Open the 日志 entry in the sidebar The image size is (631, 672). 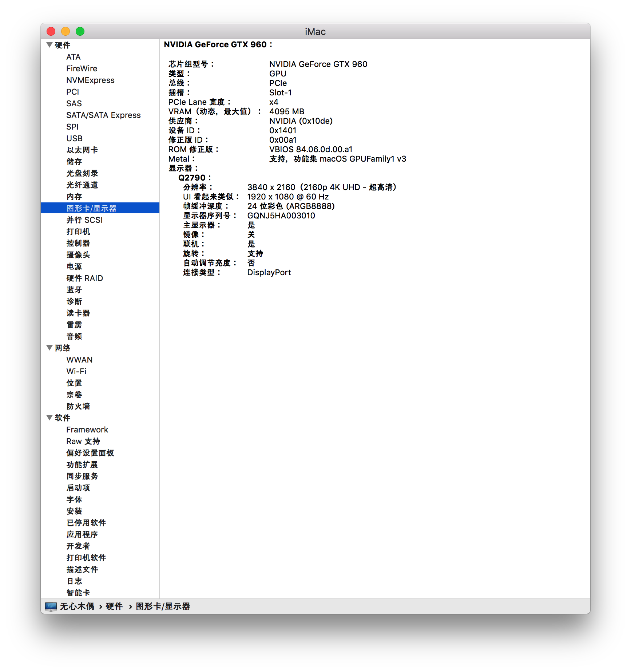tap(74, 581)
